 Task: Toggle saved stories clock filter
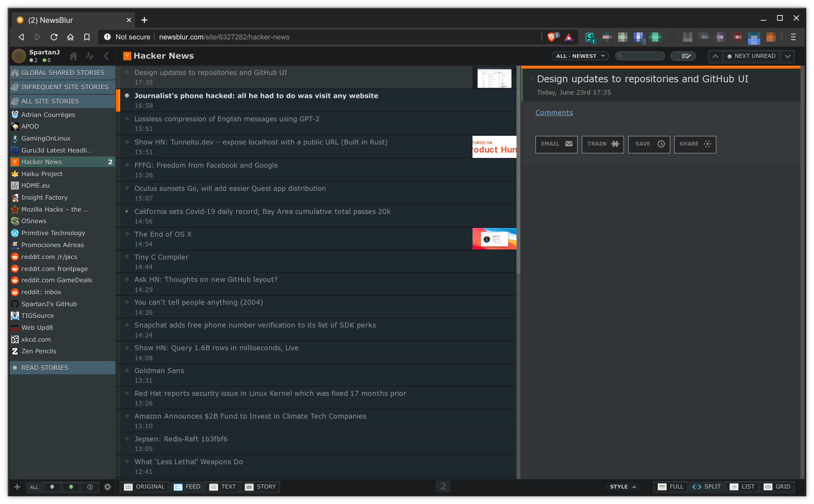coord(90,487)
